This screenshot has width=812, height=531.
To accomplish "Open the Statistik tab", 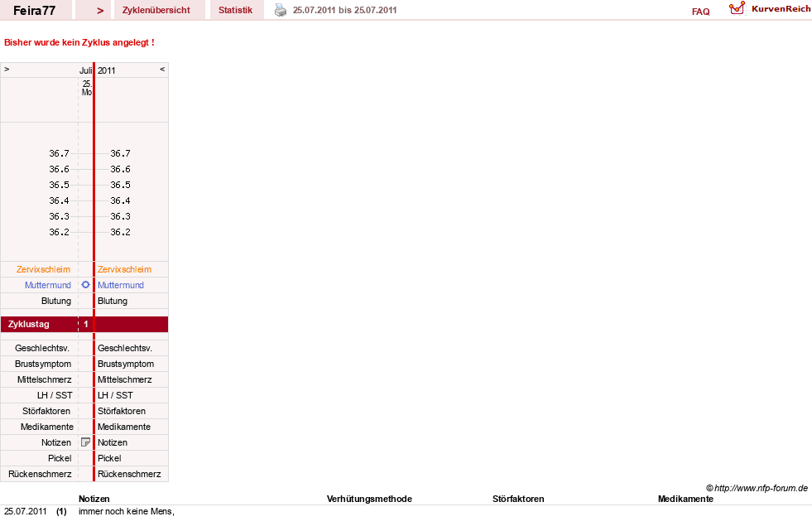I will [x=235, y=10].
